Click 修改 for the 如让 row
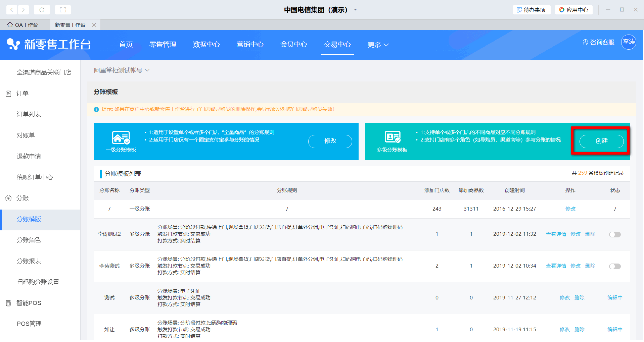 point(565,330)
